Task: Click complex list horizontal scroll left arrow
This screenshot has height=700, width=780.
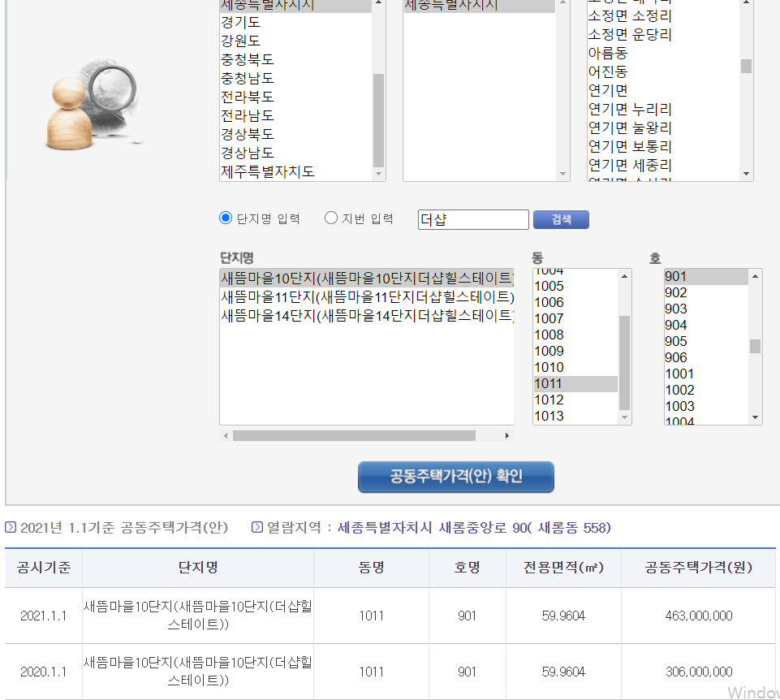Action: tap(226, 435)
